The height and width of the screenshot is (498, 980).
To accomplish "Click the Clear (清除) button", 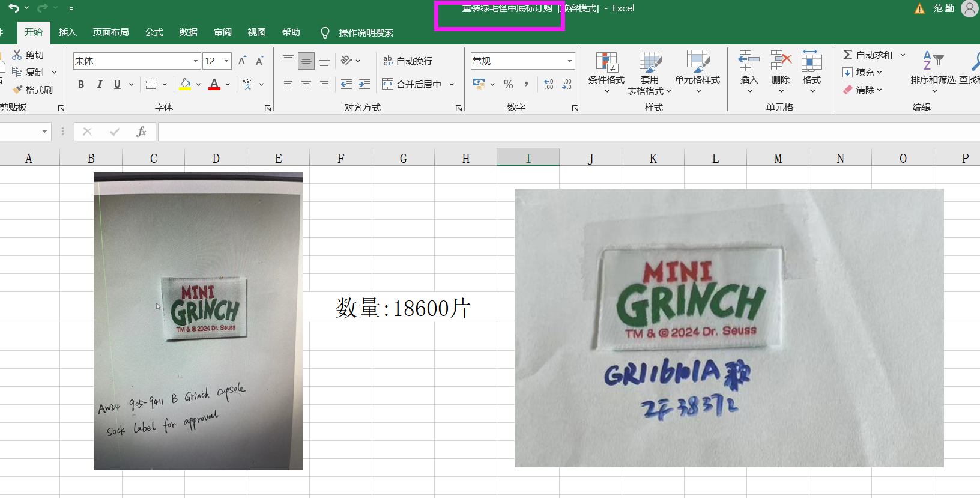I will tap(862, 90).
